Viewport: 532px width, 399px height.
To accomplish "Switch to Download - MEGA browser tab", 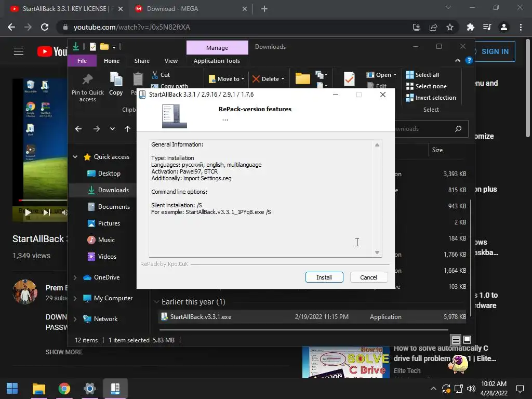I will [x=190, y=9].
